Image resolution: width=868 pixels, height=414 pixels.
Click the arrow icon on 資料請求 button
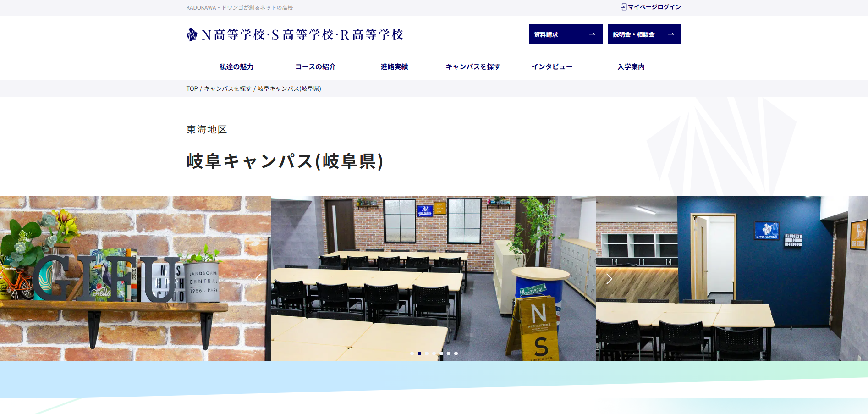592,34
